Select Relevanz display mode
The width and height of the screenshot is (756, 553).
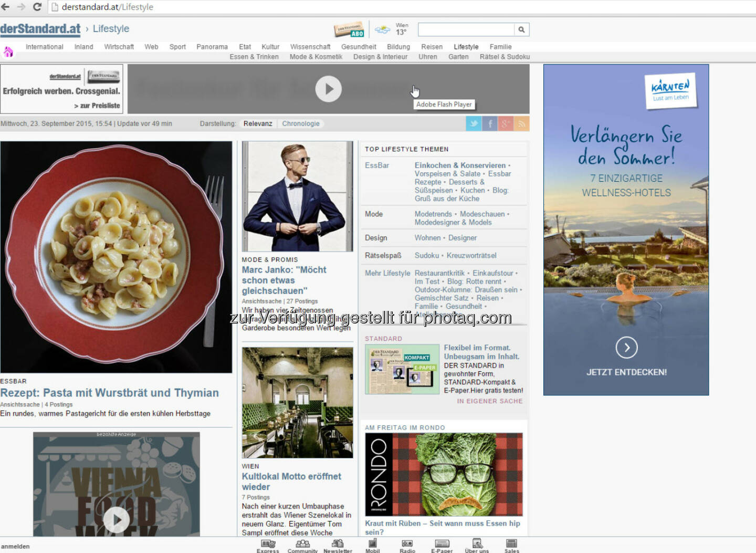258,123
